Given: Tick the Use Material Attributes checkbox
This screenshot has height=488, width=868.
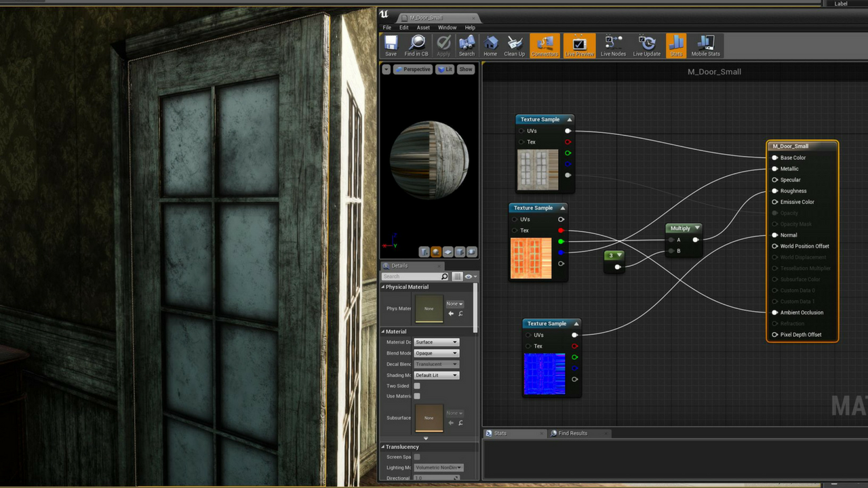Looking at the screenshot, I should (x=417, y=396).
